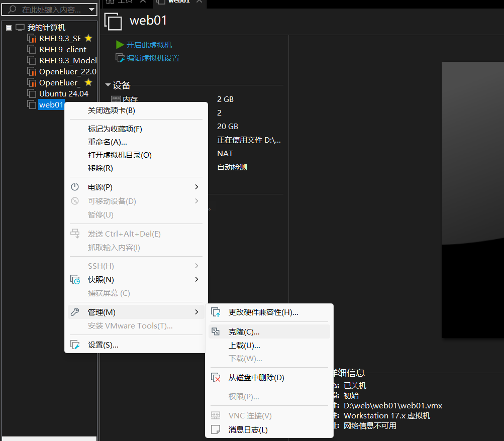Collapse the 我的计算机 tree node

(x=9, y=28)
